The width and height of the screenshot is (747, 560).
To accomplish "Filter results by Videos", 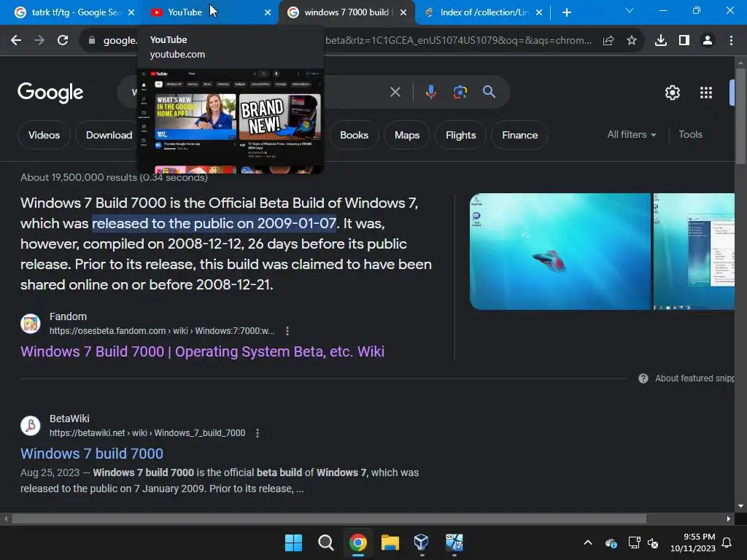I will pyautogui.click(x=44, y=135).
